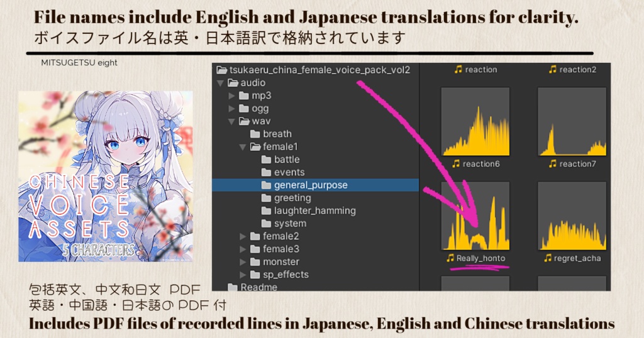Click the mp3 folder icon
Image resolution: width=644 pixels, height=338 pixels.
(x=244, y=95)
